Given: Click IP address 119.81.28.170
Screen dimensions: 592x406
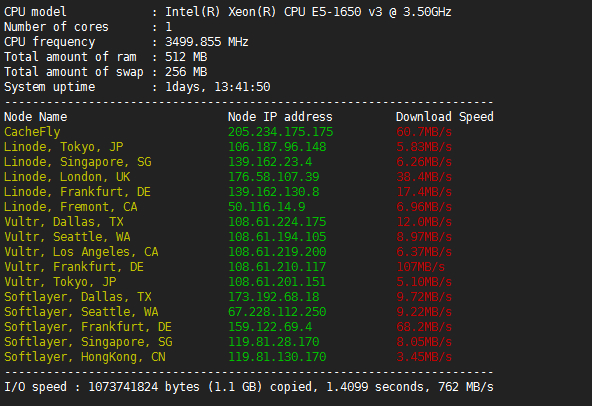Looking at the screenshot, I should tap(274, 342).
